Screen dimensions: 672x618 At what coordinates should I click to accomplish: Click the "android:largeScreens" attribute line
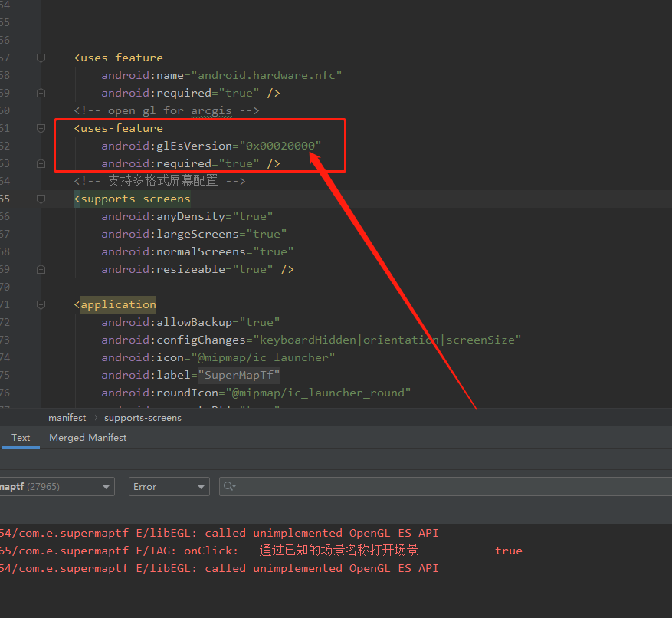194,234
